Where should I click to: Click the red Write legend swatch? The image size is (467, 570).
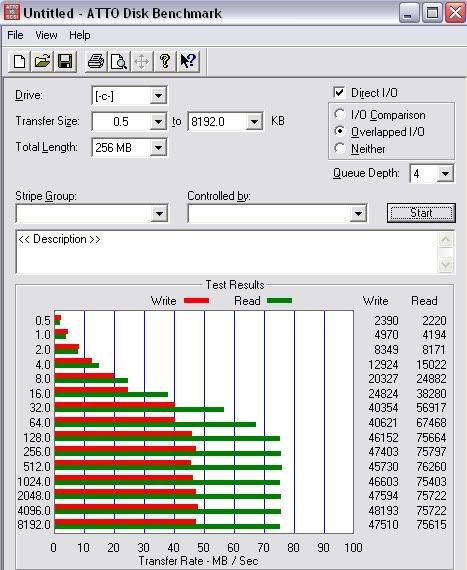(x=197, y=301)
